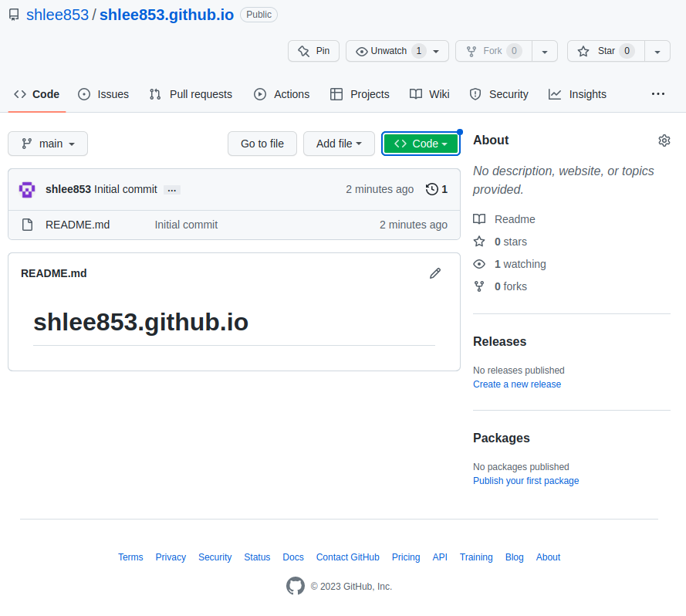
Task: Open the 0 stars link
Action: click(511, 242)
